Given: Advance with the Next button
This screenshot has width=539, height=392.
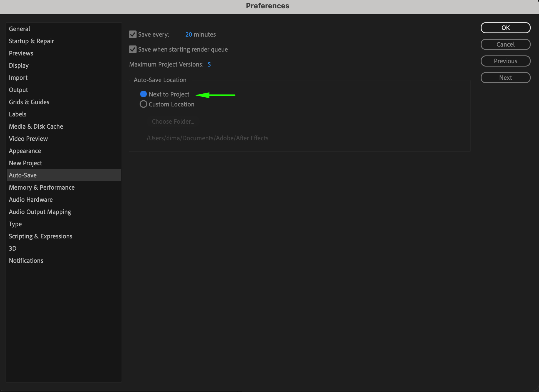Looking at the screenshot, I should point(505,78).
